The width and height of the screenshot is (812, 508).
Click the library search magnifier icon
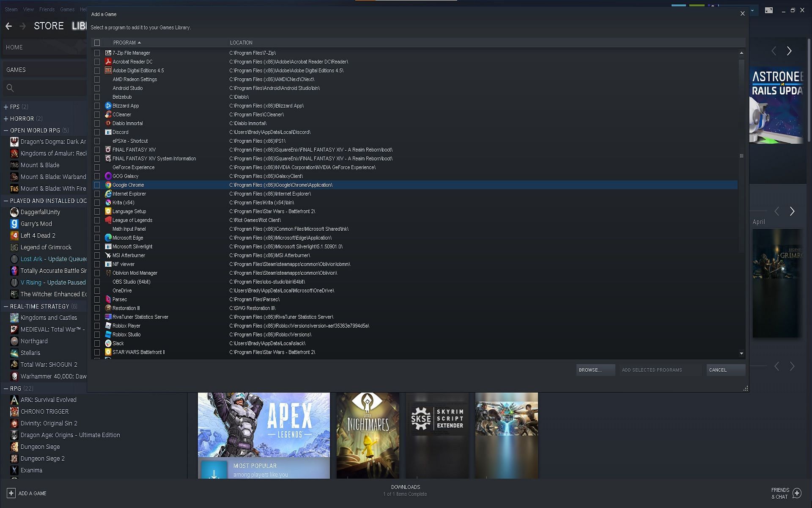pos(10,88)
